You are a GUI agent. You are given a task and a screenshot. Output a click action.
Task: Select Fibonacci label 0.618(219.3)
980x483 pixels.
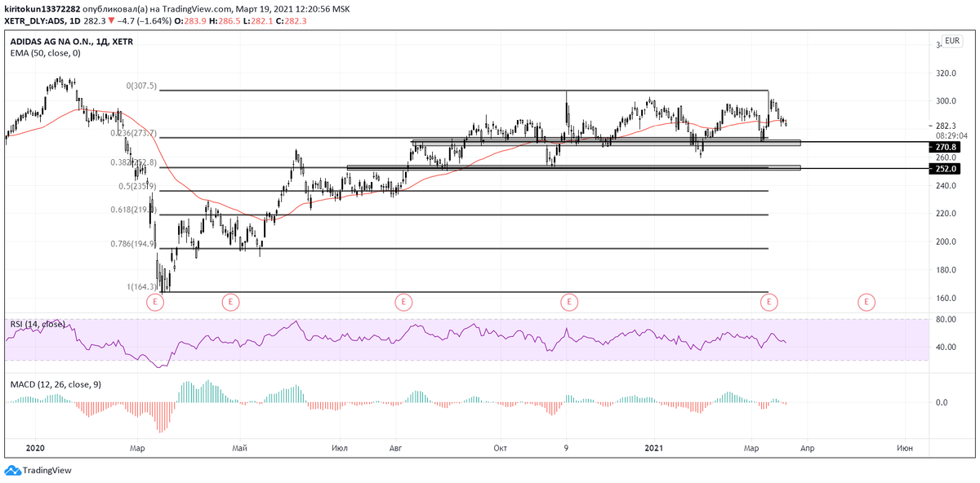(x=134, y=210)
